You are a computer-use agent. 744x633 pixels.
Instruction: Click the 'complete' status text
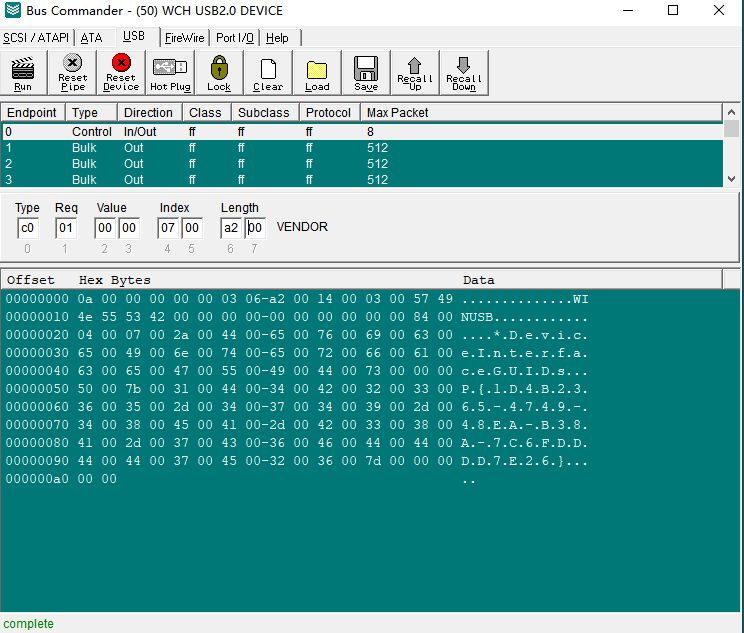28,624
